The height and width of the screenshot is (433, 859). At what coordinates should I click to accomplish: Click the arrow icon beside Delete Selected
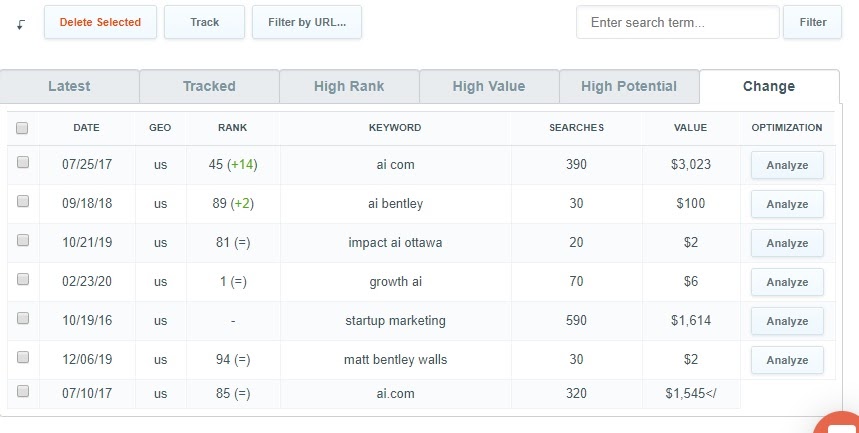(x=21, y=25)
